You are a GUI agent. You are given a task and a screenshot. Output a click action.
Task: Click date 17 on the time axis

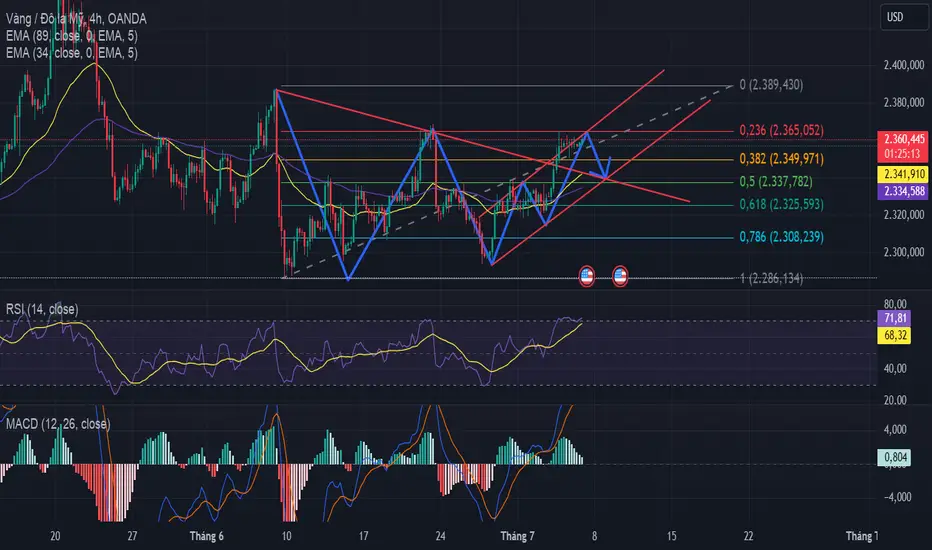click(x=363, y=536)
